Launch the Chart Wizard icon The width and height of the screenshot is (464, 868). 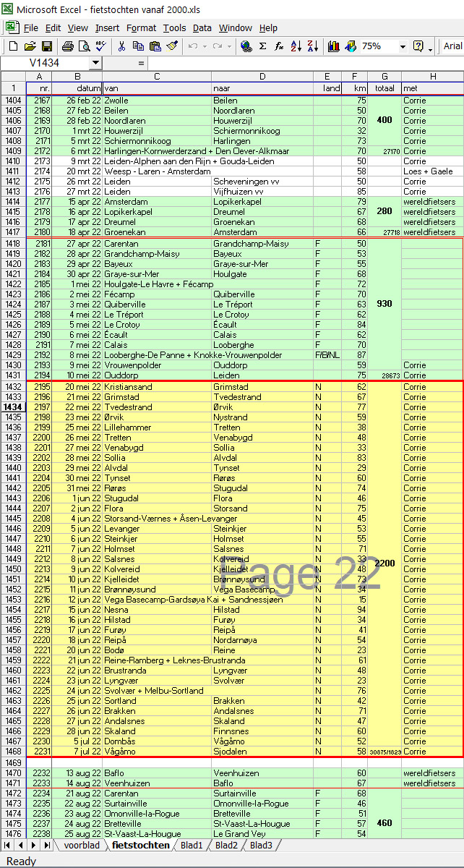[333, 46]
